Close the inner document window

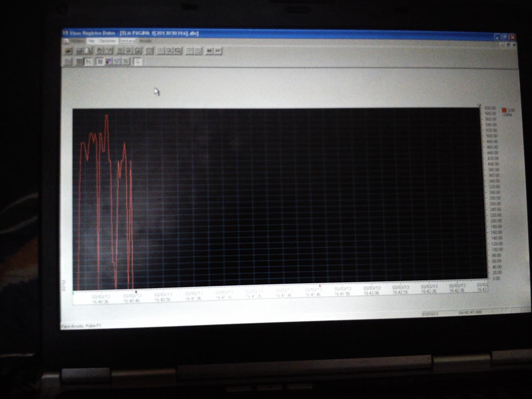tap(514, 44)
